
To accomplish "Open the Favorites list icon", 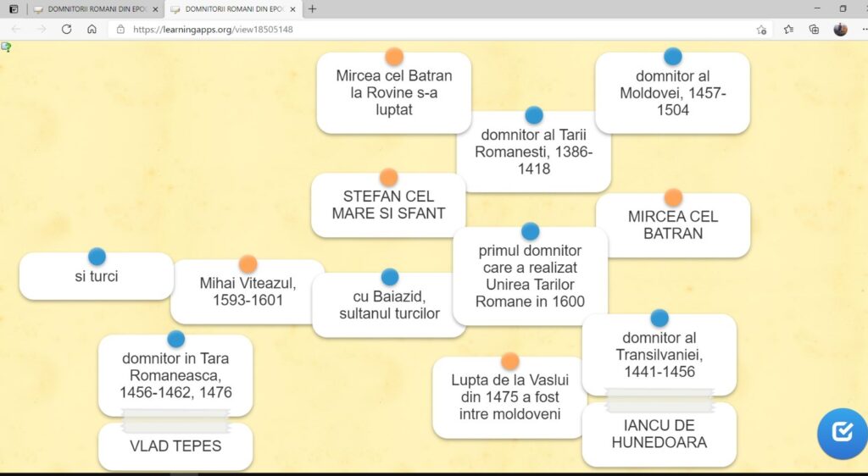I will coord(788,29).
